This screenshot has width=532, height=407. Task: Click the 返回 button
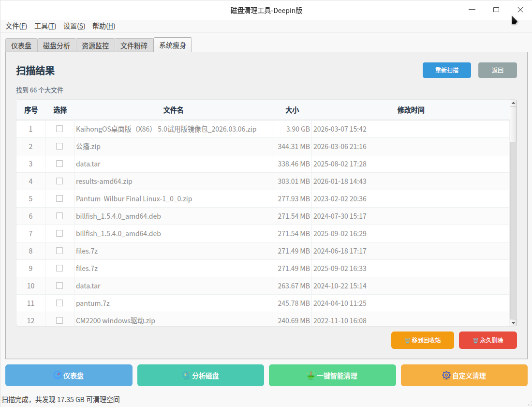(x=497, y=70)
